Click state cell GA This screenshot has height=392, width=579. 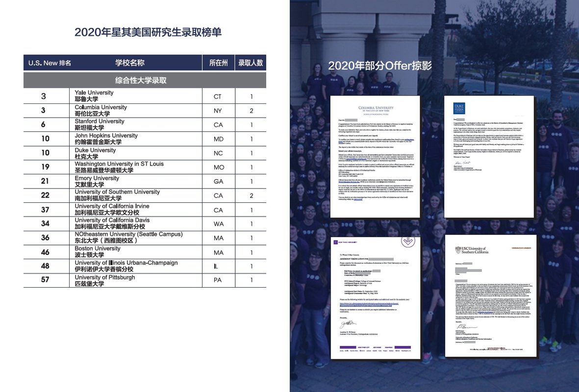pyautogui.click(x=219, y=182)
